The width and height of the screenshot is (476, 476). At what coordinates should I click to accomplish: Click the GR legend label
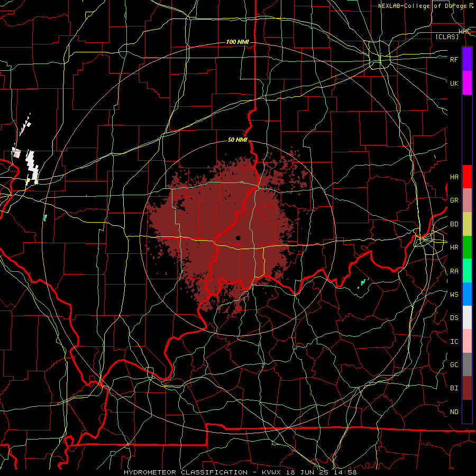pos(454,200)
